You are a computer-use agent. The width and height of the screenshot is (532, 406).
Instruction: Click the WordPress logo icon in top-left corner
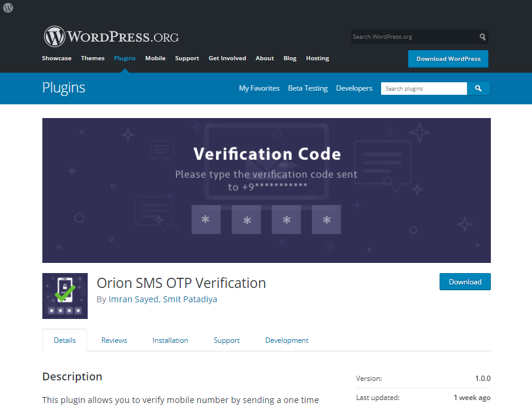pyautogui.click(x=8, y=8)
